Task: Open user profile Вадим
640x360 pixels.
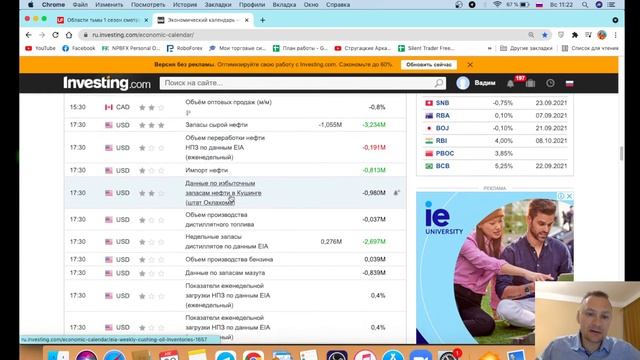Action: (x=476, y=83)
